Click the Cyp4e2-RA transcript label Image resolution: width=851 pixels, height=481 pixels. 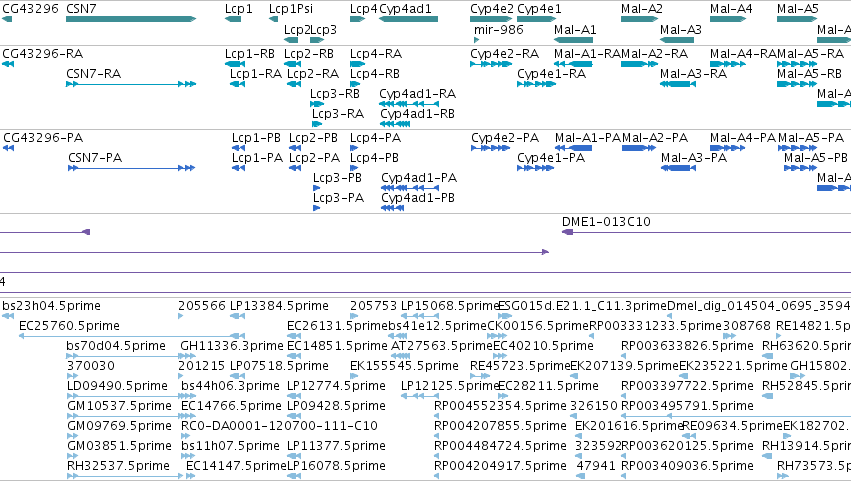505,54
